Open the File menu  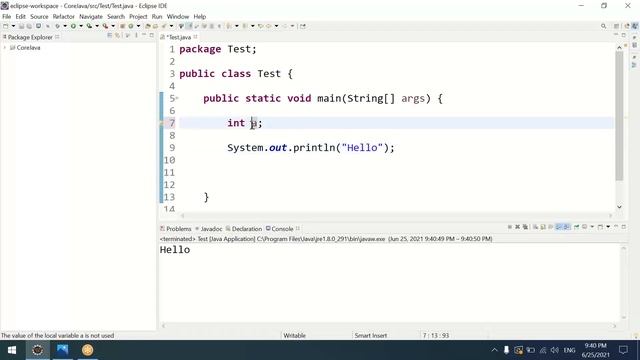[x=7, y=17]
